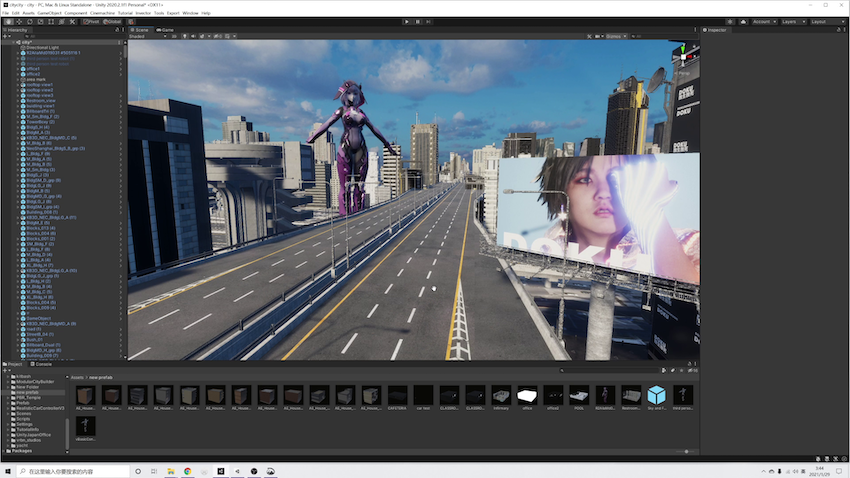The height and width of the screenshot is (478, 850).
Task: Click the Play button
Action: [406, 21]
